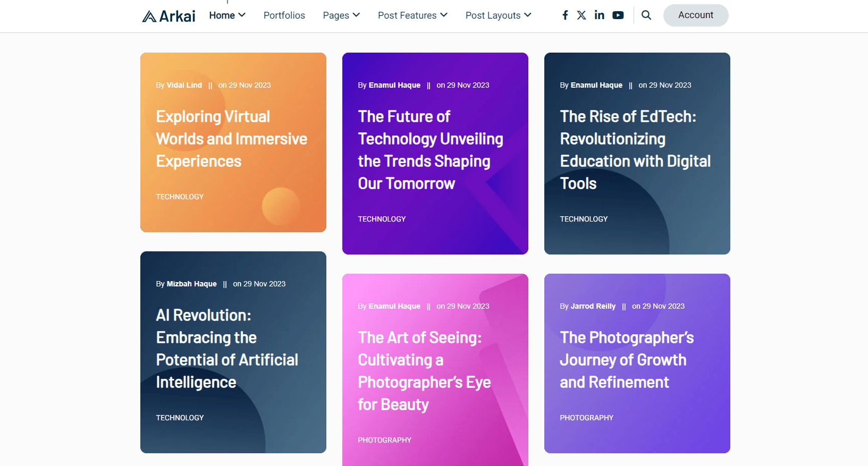Click author Enamul Haque on EdTech card

(x=596, y=85)
